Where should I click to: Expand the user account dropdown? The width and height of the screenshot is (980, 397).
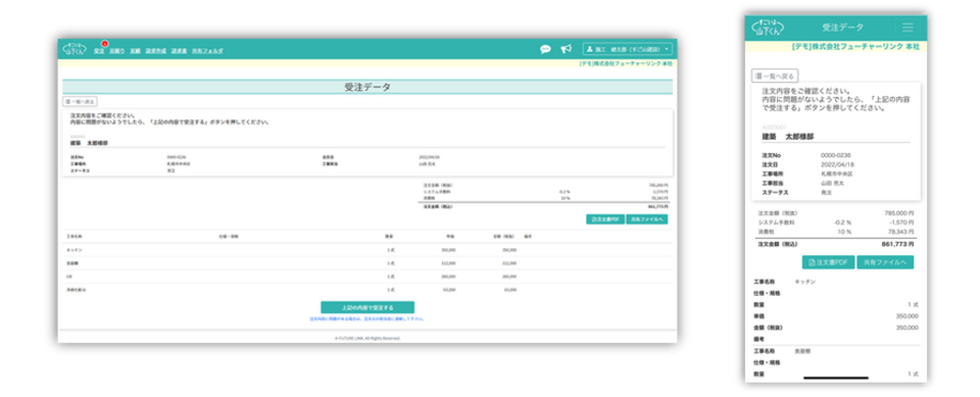628,49
